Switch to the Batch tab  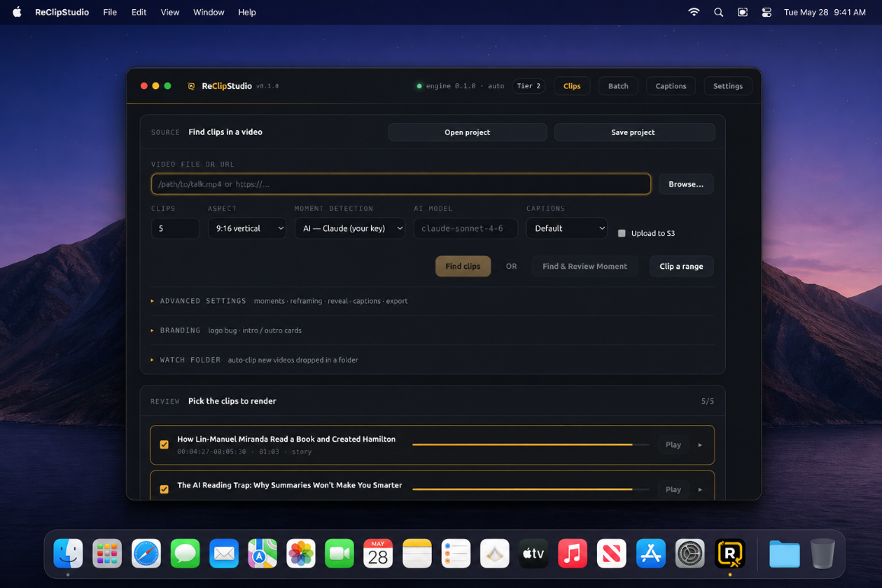point(618,86)
